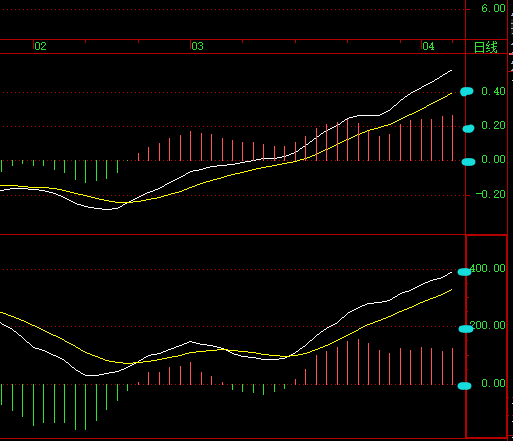Select the 03 month marker on time axis
This screenshot has height=441, width=513.
[197, 46]
